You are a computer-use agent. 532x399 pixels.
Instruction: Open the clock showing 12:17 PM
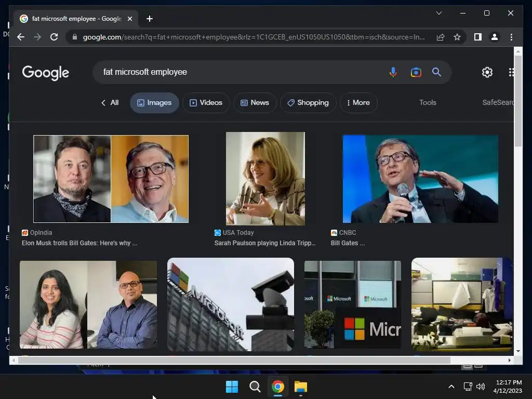[x=508, y=387]
